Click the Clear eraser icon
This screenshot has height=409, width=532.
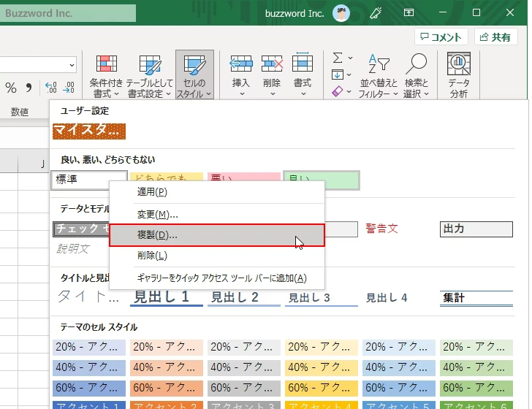tap(338, 91)
